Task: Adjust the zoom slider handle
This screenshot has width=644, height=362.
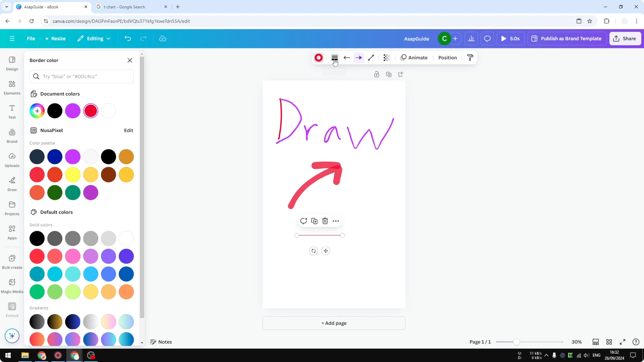Action: [x=516, y=342]
